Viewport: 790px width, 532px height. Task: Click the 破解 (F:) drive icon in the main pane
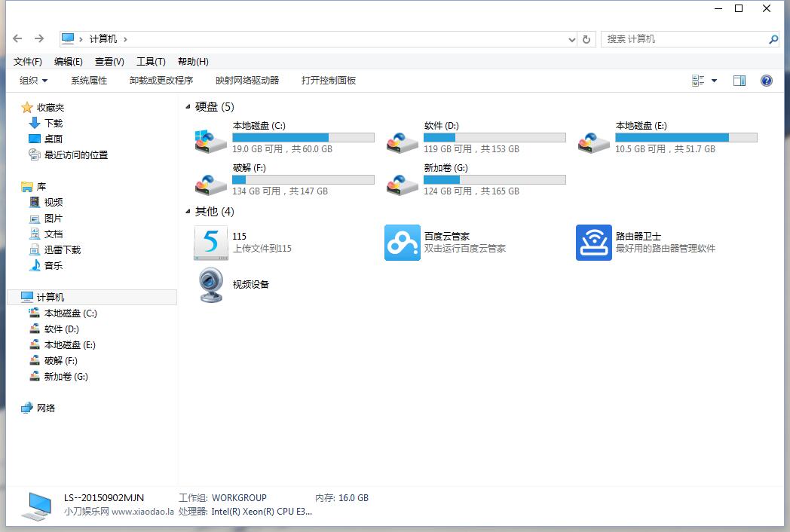[210, 184]
